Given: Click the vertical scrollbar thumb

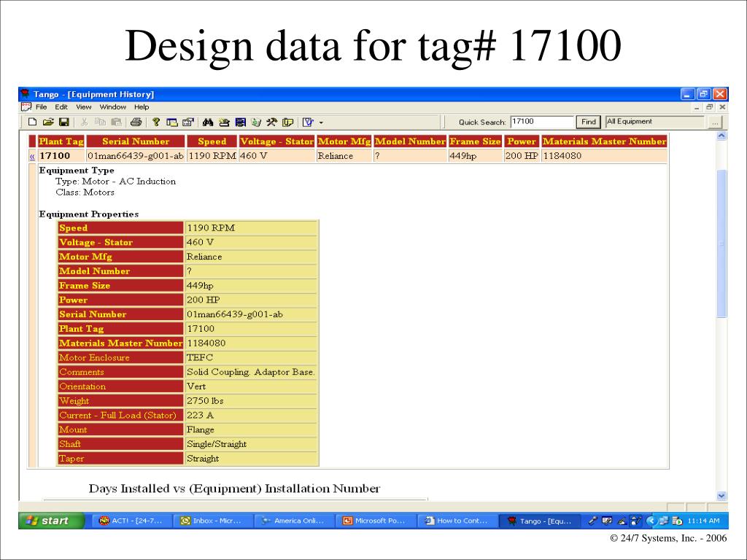Looking at the screenshot, I should 721,244.
